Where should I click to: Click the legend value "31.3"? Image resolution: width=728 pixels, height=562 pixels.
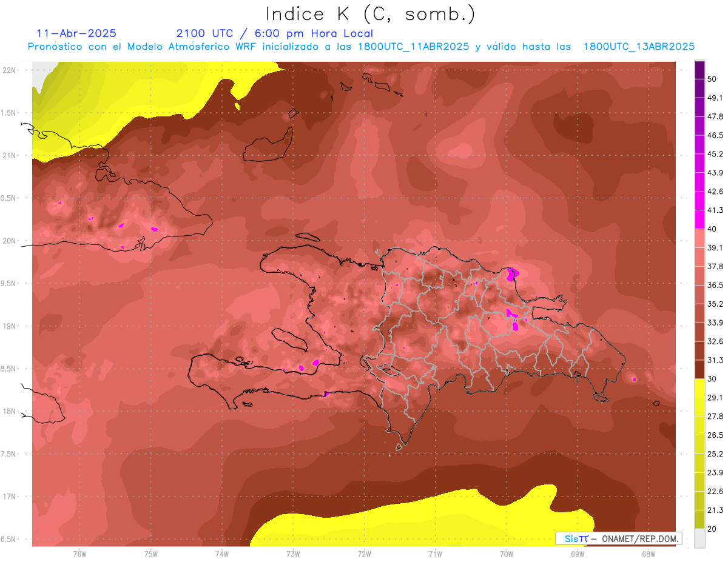point(715,360)
